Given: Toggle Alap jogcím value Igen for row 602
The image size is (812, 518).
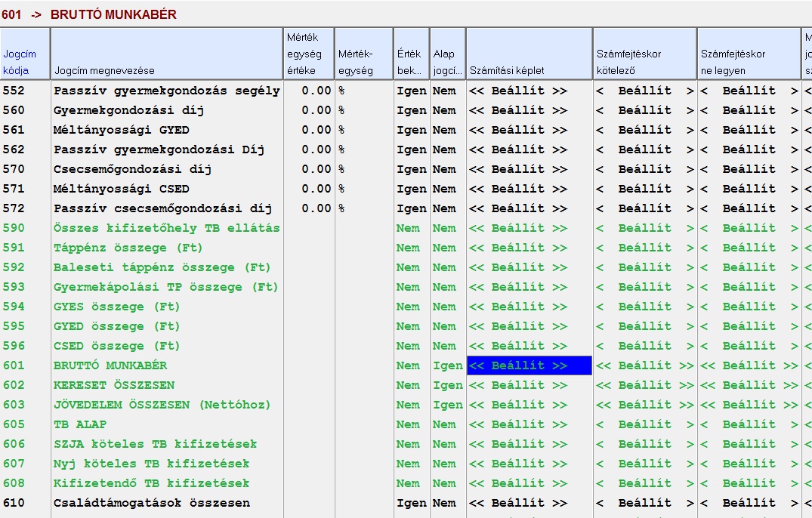Looking at the screenshot, I should click(447, 385).
